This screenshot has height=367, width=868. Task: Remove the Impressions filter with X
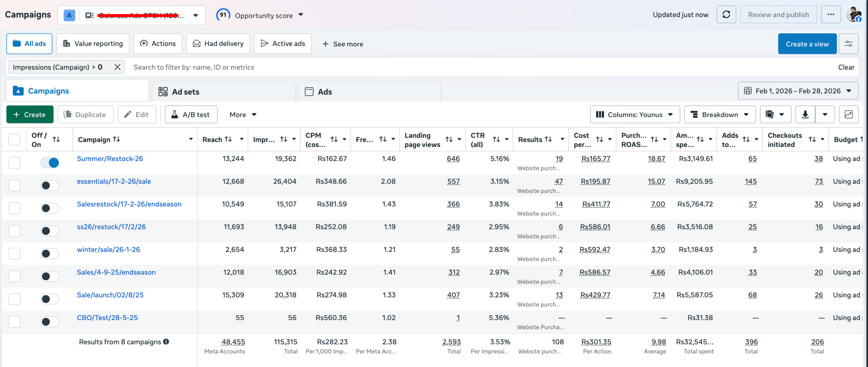117,67
